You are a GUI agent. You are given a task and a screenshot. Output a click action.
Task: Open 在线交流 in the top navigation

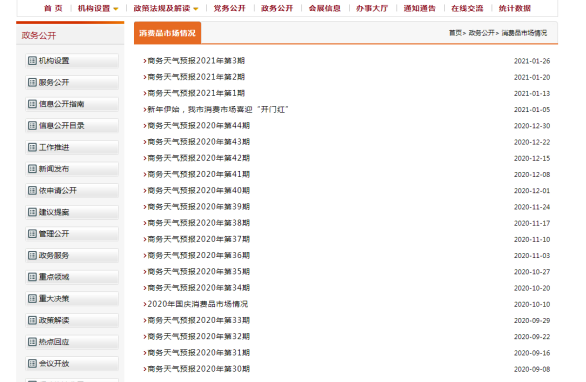click(467, 8)
